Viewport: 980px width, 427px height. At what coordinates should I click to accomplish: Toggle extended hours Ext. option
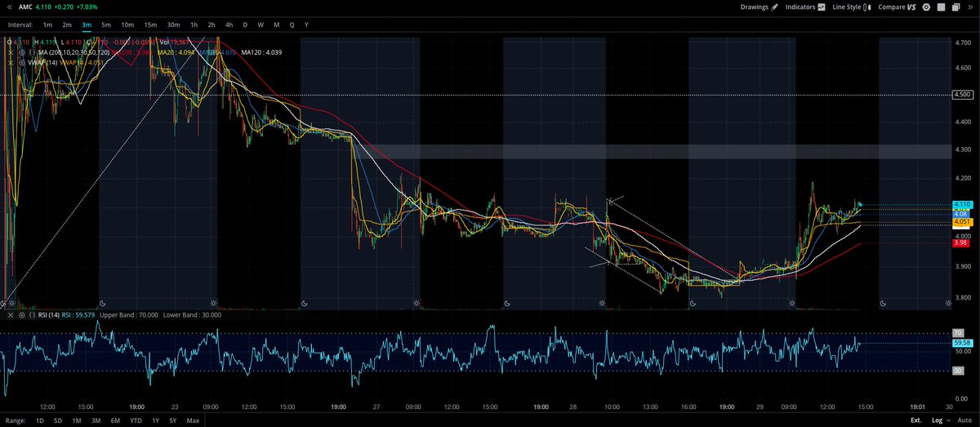click(916, 420)
